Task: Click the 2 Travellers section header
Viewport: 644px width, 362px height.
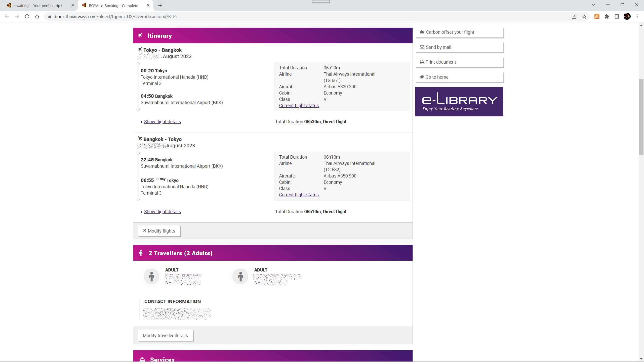Action: pos(273,253)
